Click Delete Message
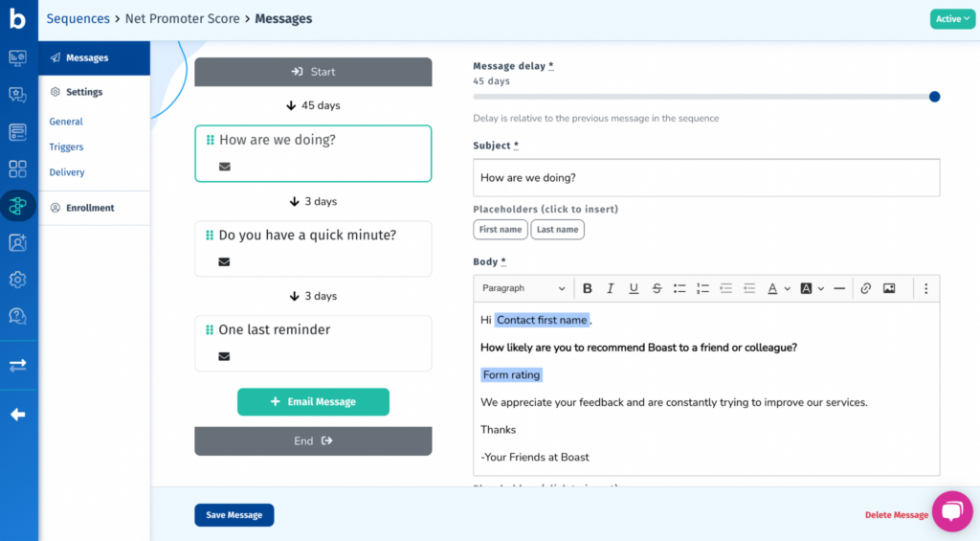Screen dimensions: 980x541 tap(896, 515)
